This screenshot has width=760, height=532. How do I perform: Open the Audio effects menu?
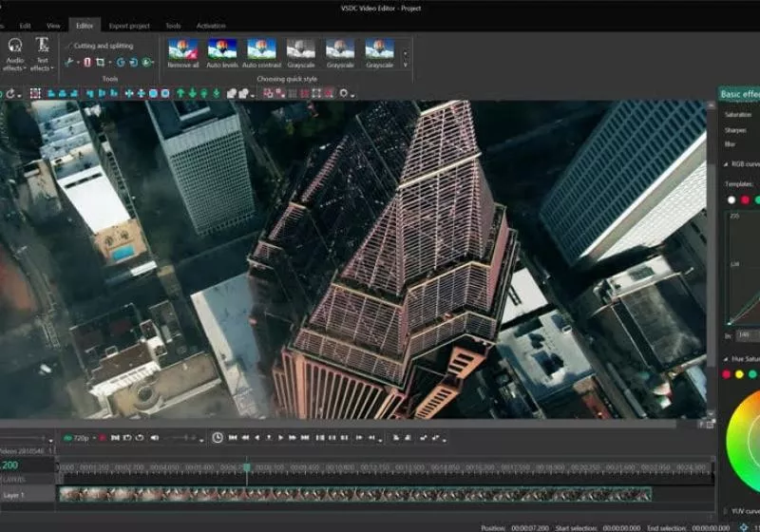coord(14,54)
